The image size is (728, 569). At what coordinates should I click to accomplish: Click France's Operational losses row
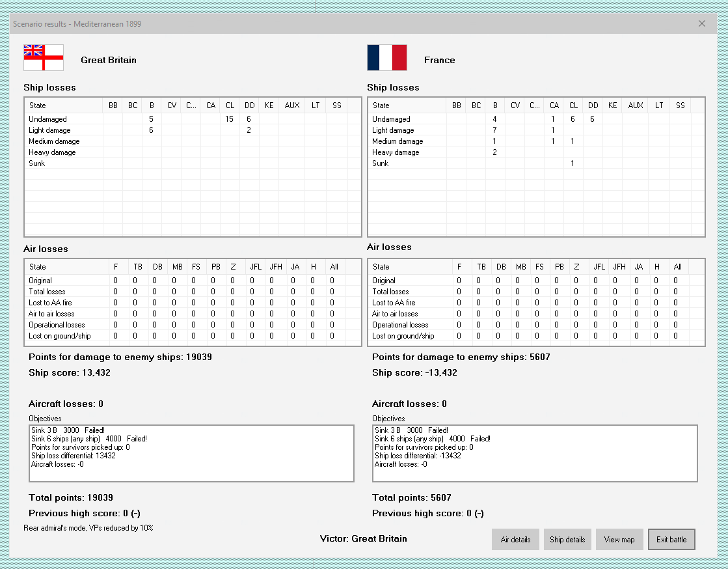[x=536, y=325]
